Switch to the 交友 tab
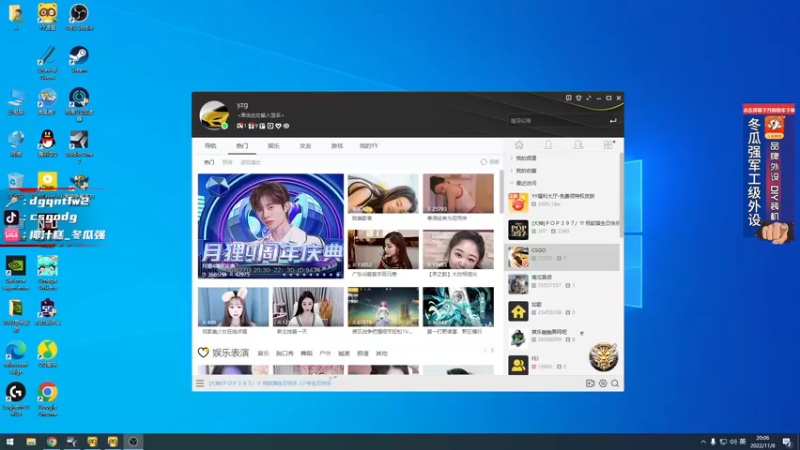 (305, 146)
